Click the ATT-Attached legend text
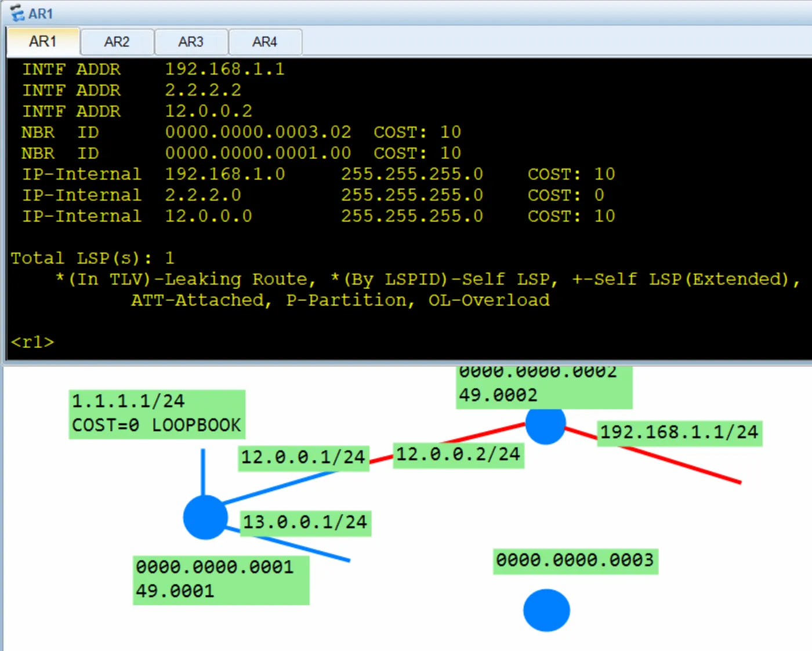This screenshot has height=651, width=812. pyautogui.click(x=198, y=300)
